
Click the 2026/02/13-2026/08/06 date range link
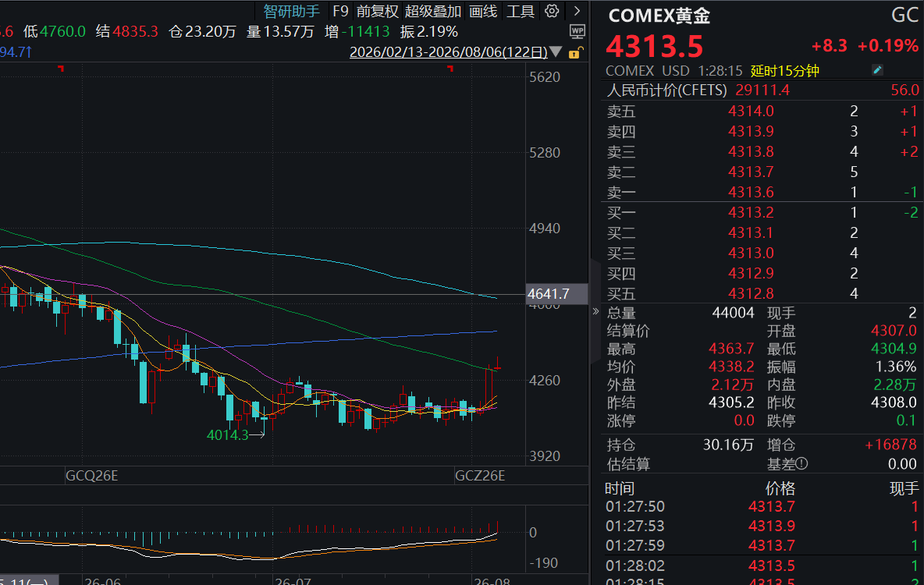[449, 51]
